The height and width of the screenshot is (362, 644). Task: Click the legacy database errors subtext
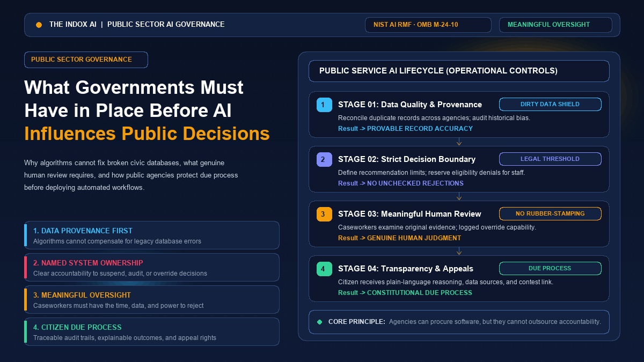pos(117,241)
